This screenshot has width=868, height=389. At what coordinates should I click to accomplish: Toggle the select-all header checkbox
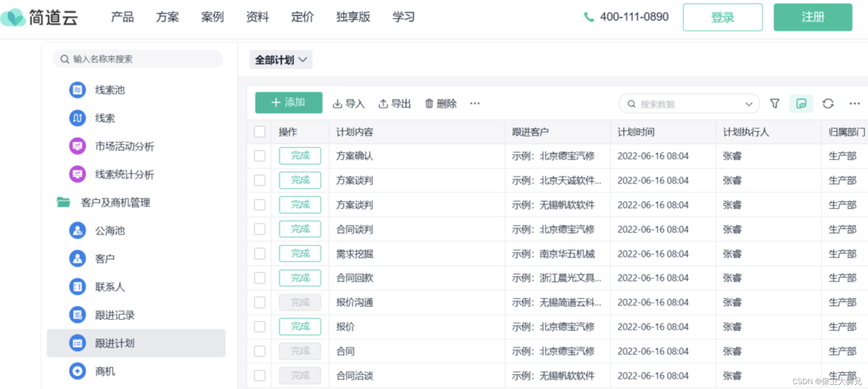(x=260, y=132)
